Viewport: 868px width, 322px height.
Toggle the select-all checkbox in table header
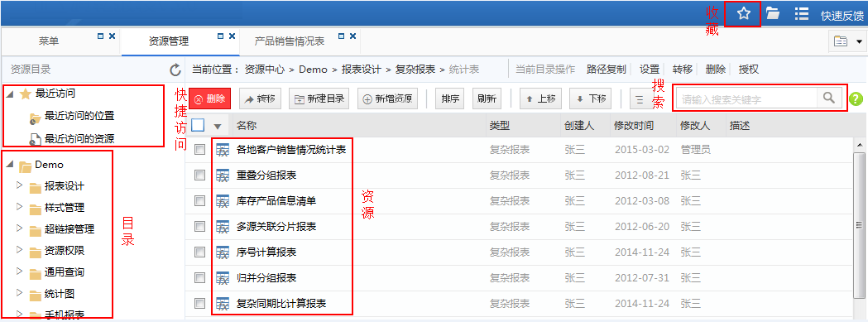(198, 125)
